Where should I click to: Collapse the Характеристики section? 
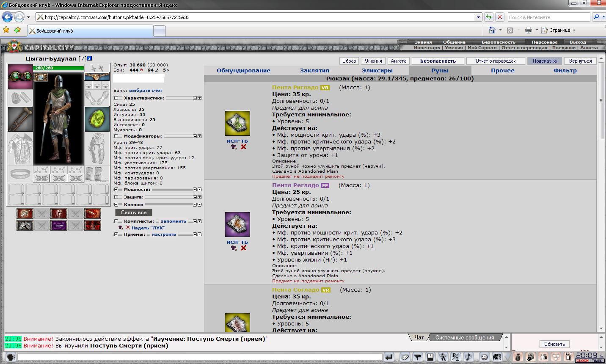point(116,98)
